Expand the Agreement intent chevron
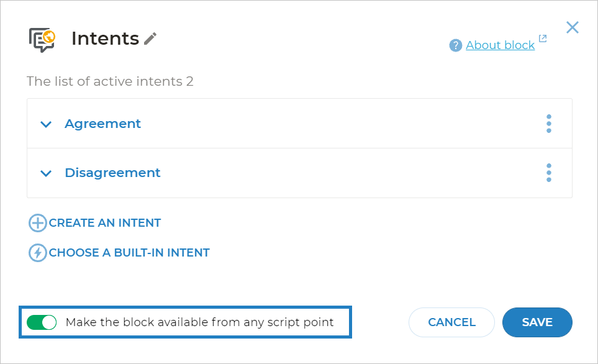598x364 pixels. [x=45, y=124]
